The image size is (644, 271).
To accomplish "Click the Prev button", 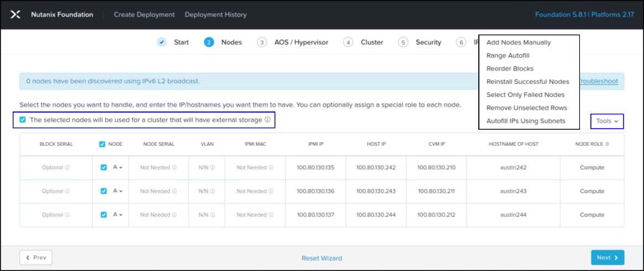I will coord(36,257).
